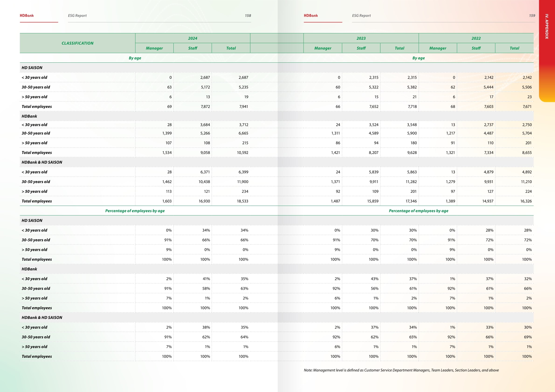Click the 2022 Total column header
Screen dimensions: 555x392
click(x=514, y=48)
